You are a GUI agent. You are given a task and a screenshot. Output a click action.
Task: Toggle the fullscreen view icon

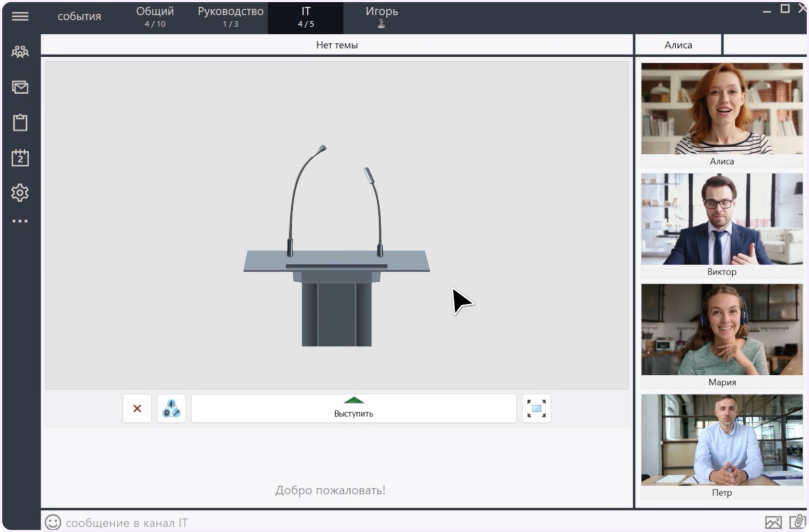click(x=536, y=408)
